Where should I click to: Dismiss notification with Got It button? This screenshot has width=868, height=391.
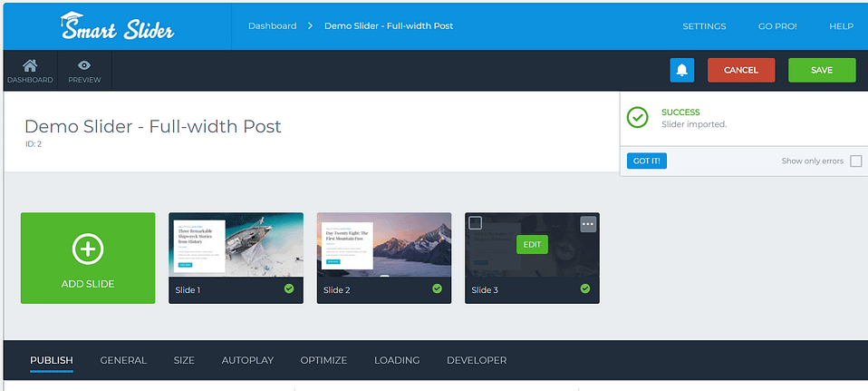(x=647, y=161)
